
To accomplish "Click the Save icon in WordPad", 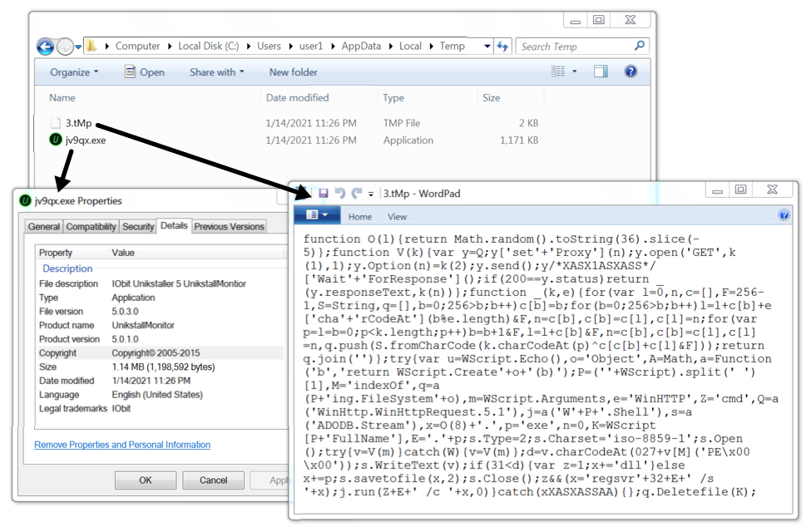I will coord(324,194).
